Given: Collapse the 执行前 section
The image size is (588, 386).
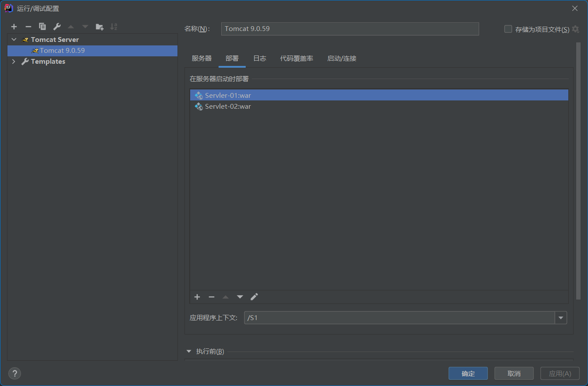Looking at the screenshot, I should tap(189, 352).
